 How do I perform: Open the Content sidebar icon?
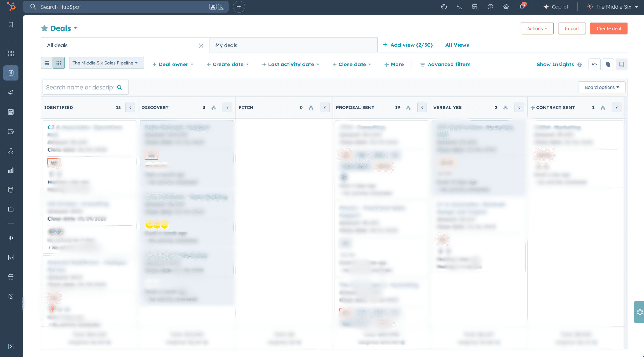click(11, 112)
